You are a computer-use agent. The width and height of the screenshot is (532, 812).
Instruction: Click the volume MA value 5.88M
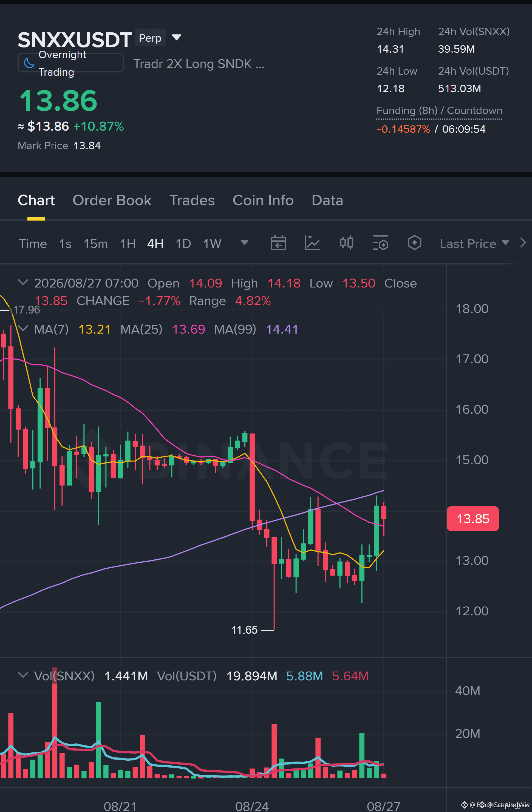click(x=305, y=676)
